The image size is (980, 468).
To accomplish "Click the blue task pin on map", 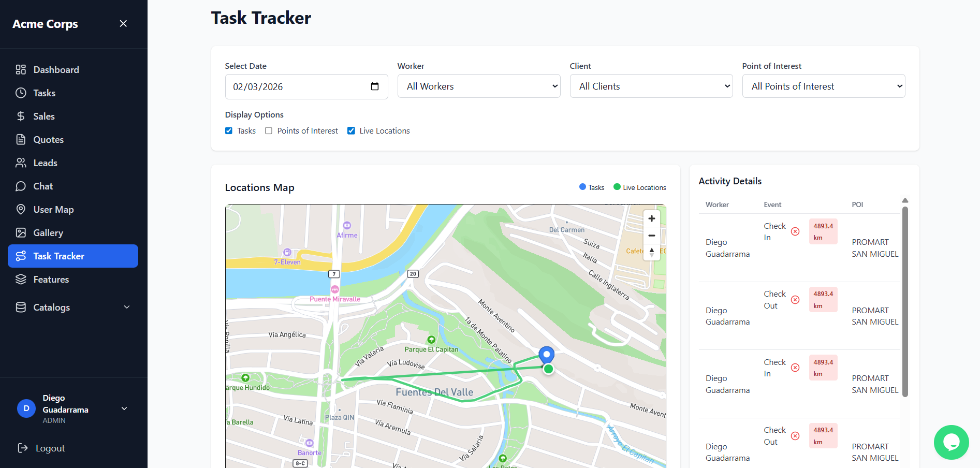I will click(x=546, y=355).
